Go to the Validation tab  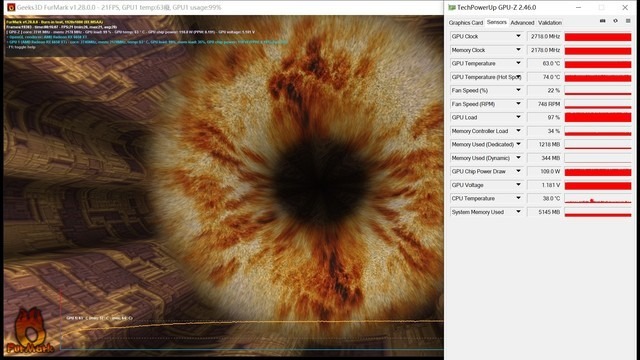pyautogui.click(x=550, y=23)
